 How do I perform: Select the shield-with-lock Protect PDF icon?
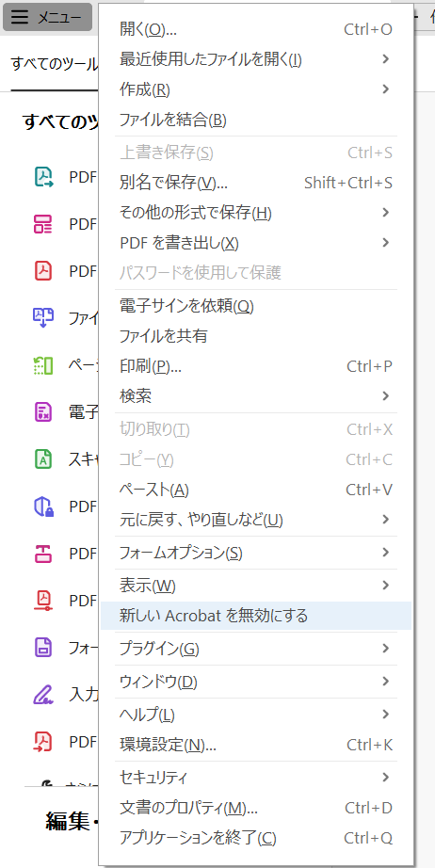click(x=43, y=506)
